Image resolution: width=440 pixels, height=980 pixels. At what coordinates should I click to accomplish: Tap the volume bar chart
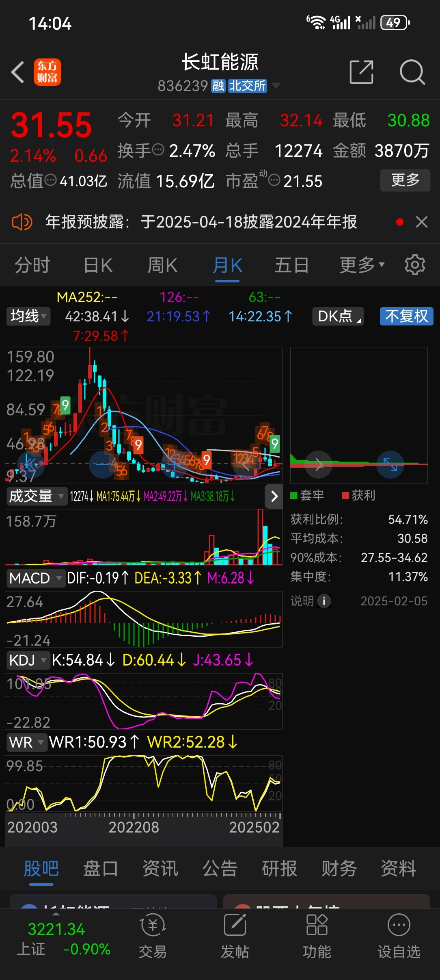pyautogui.click(x=144, y=537)
